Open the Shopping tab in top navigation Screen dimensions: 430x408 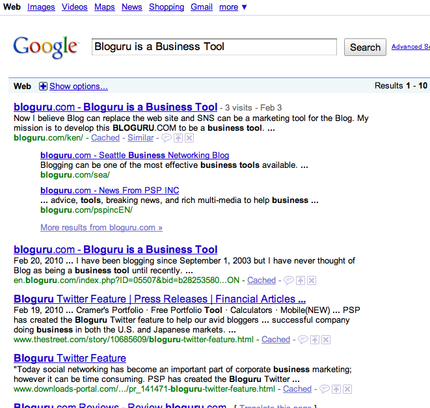click(x=166, y=7)
